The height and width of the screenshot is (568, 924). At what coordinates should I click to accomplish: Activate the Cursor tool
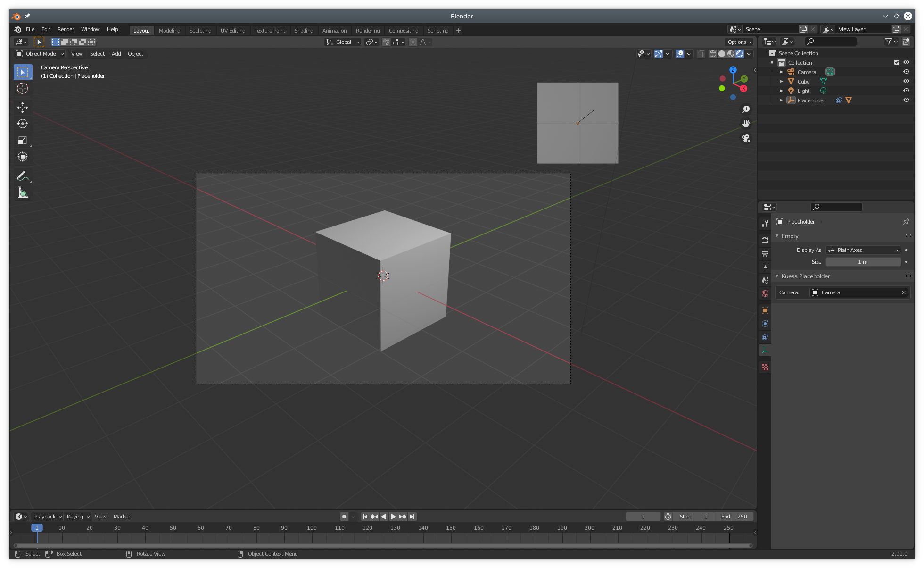(23, 88)
